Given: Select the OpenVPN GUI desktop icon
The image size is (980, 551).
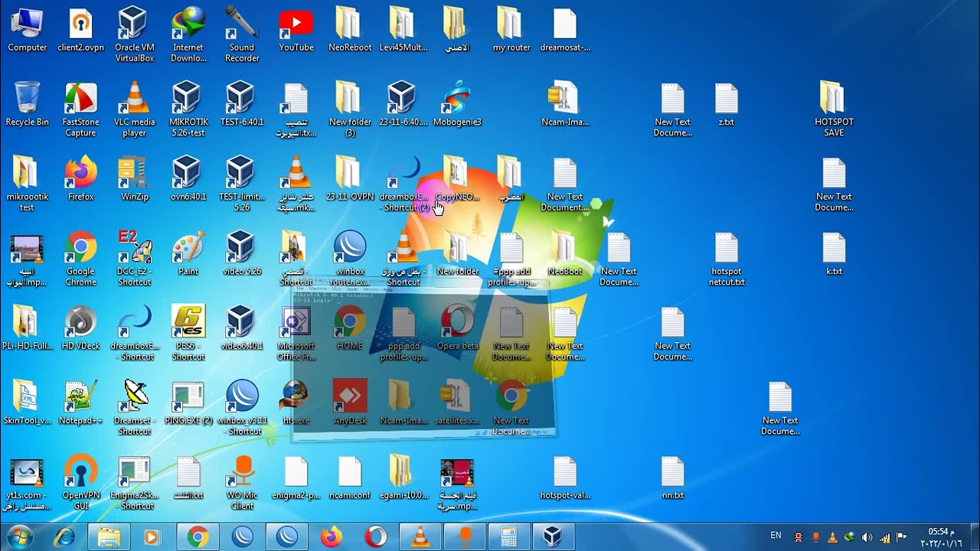Looking at the screenshot, I should (80, 483).
